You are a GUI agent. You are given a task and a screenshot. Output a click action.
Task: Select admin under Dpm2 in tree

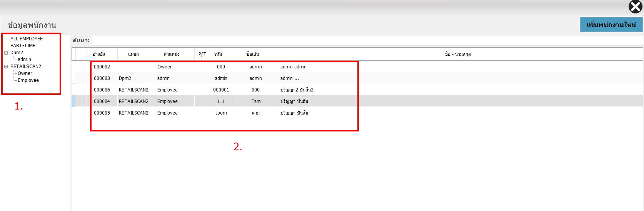tap(24, 60)
